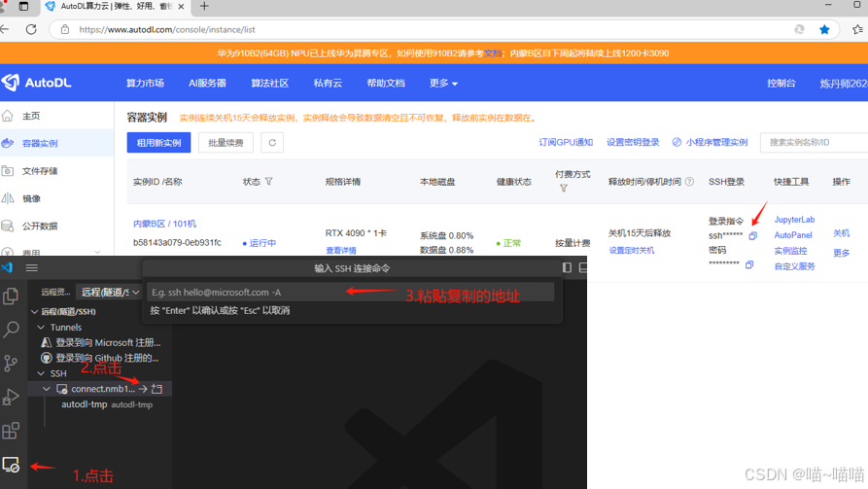Connect in new window icon for connect.nmb1
Image resolution: width=868 pixels, height=489 pixels.
(157, 389)
